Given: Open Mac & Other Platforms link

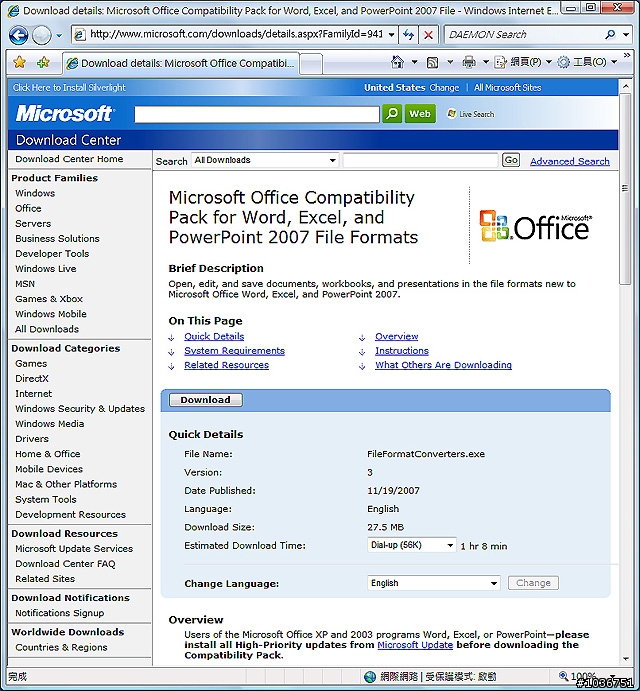Looking at the screenshot, I should pyautogui.click(x=66, y=484).
